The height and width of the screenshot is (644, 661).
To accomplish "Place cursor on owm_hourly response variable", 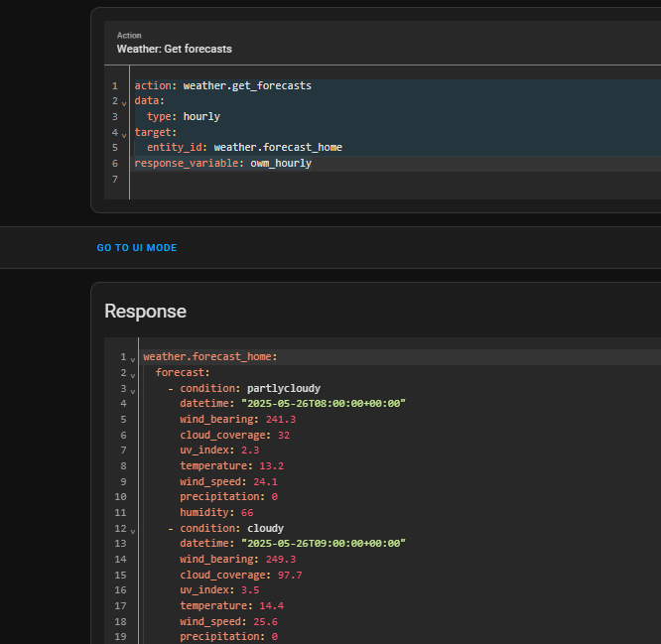I will point(281,163).
